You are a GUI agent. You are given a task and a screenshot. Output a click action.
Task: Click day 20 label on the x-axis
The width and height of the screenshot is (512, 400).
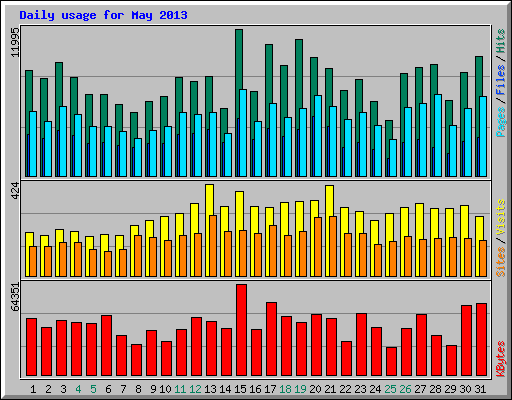[315, 389]
